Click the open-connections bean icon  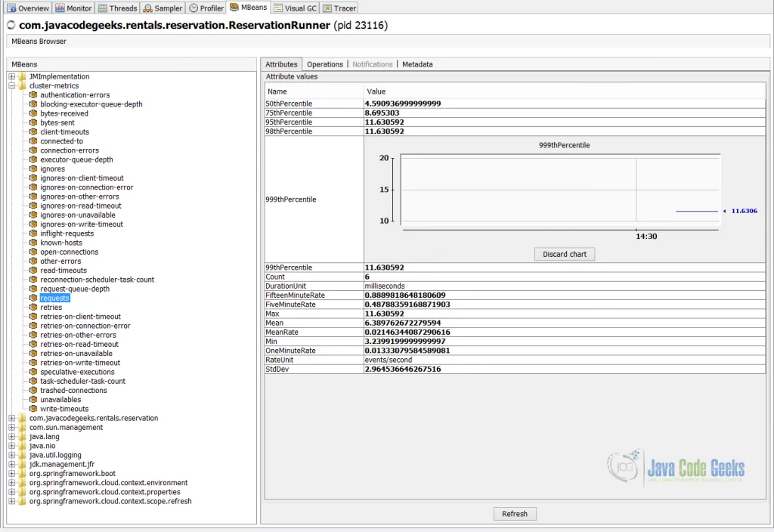coord(33,252)
